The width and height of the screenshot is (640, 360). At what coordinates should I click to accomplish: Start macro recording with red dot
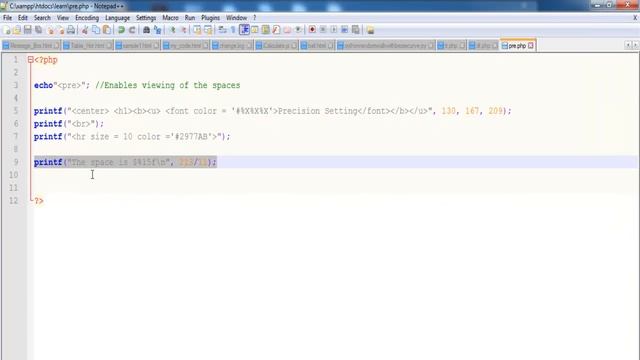312,30
